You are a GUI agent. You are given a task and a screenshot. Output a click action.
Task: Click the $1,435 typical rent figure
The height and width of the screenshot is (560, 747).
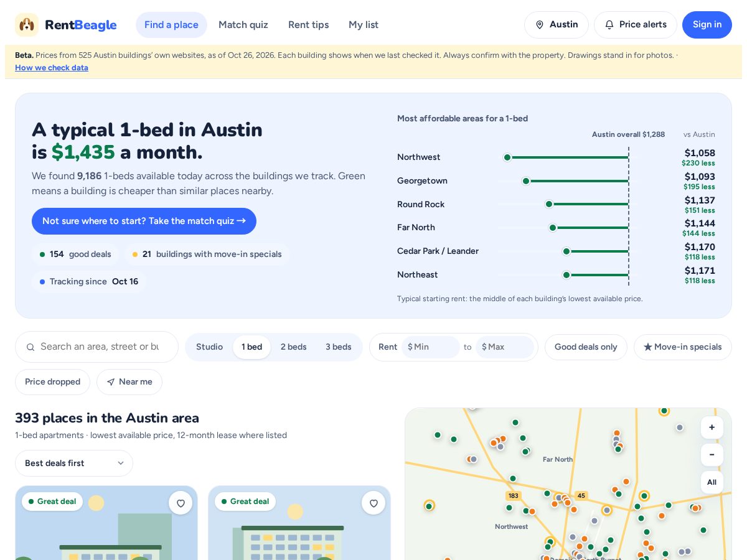point(83,152)
